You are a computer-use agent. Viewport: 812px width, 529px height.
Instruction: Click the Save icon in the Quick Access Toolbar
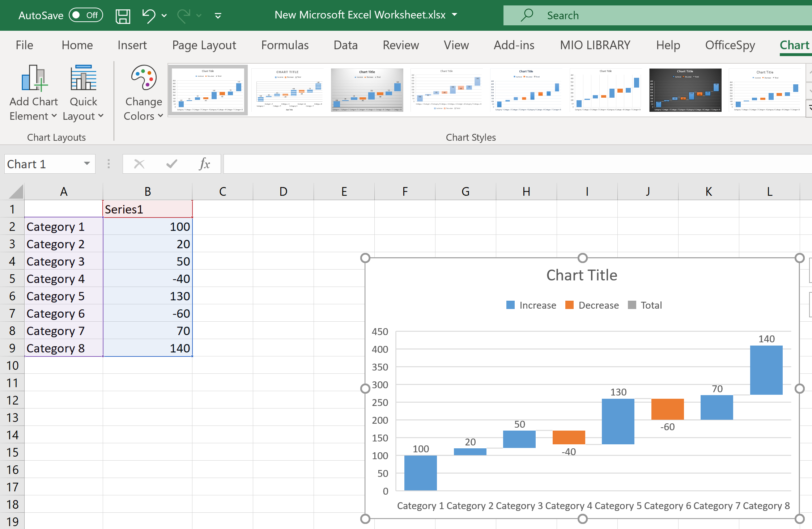[x=123, y=15]
